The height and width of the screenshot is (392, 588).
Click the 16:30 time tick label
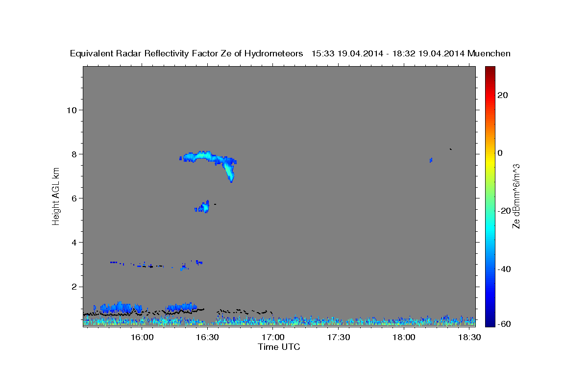207,338
